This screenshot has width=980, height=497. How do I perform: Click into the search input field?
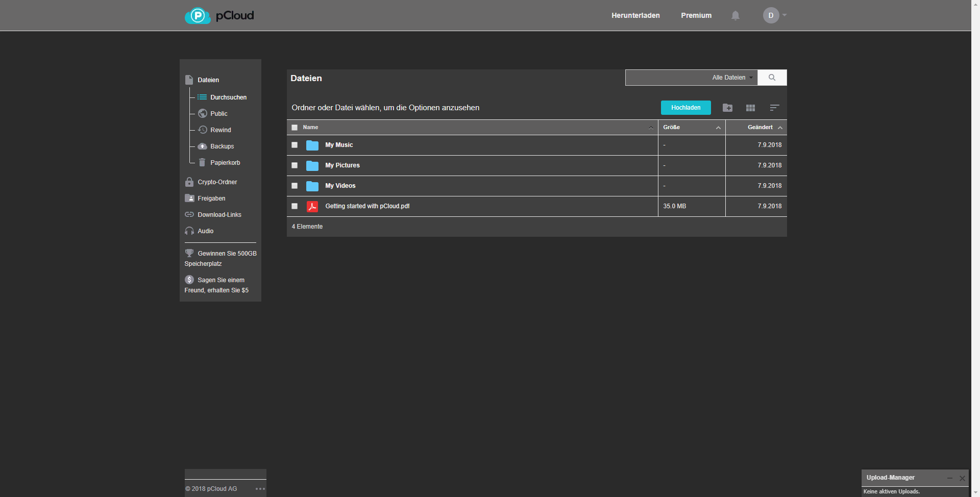(x=666, y=78)
